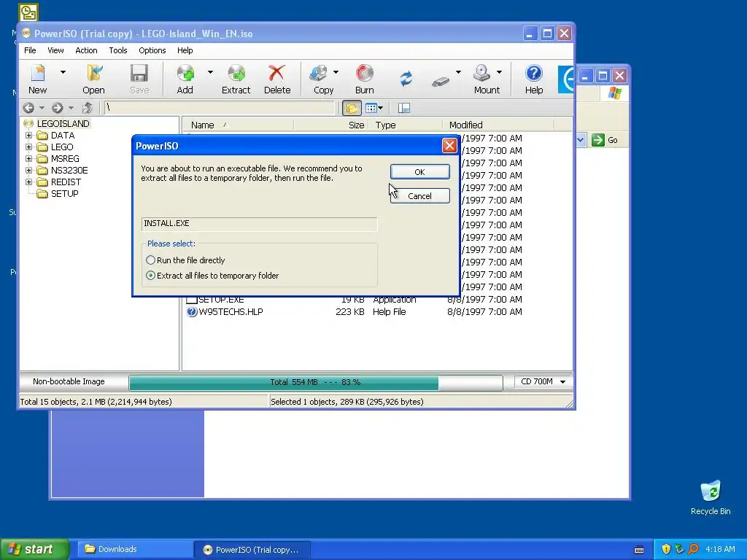The width and height of the screenshot is (747, 560).
Task: Click the security shield tray icon
Action: click(x=666, y=549)
